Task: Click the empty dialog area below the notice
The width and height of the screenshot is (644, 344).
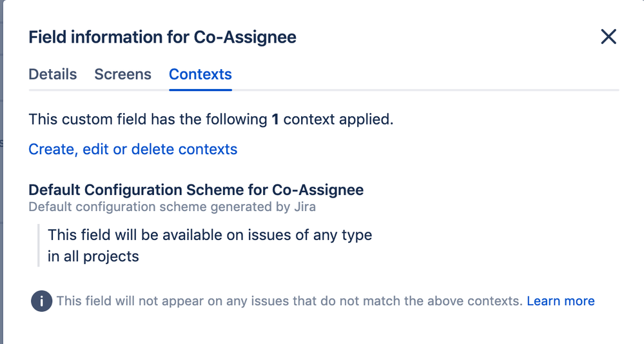Action: point(322,329)
